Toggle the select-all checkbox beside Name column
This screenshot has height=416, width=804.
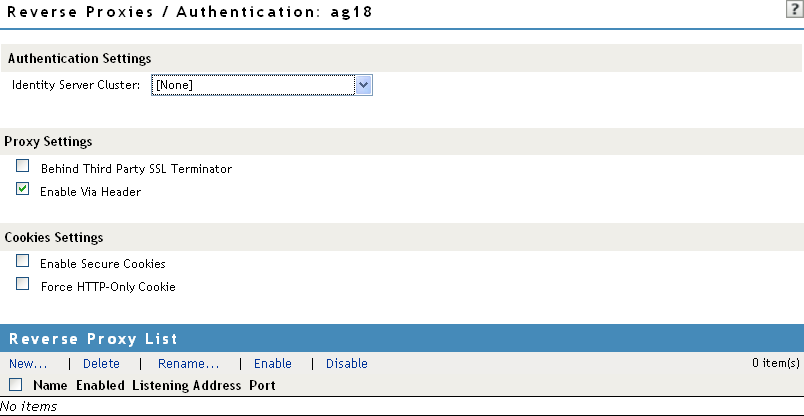pyautogui.click(x=16, y=384)
